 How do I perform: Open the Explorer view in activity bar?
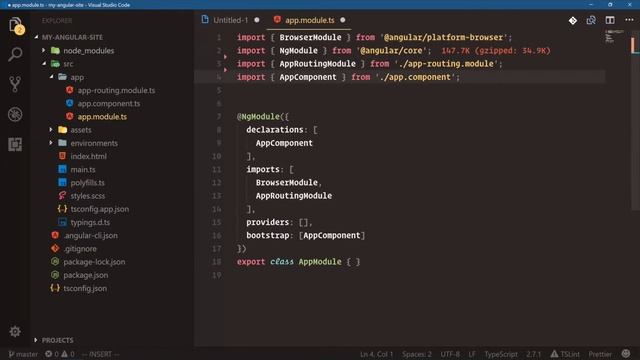tap(16, 25)
